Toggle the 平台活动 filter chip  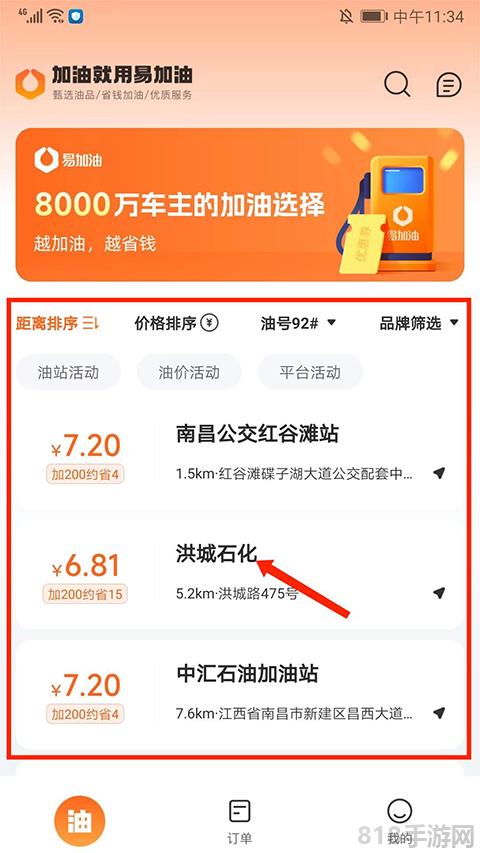310,372
